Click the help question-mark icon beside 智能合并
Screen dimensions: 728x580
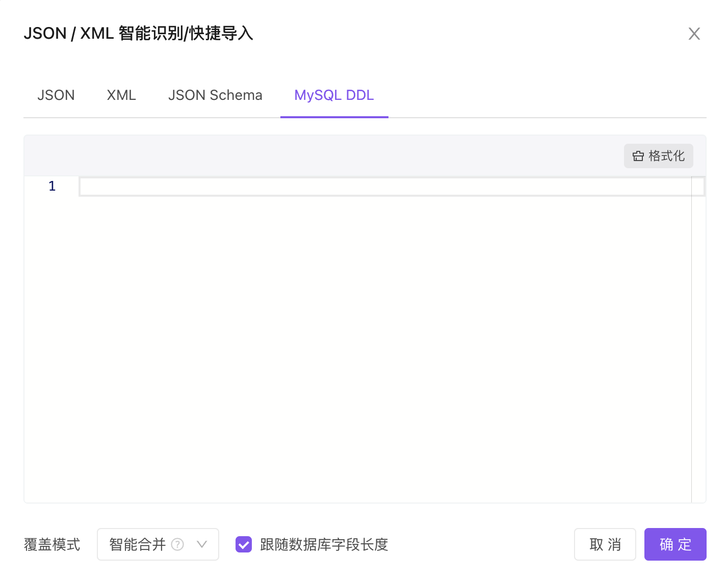[x=177, y=544]
